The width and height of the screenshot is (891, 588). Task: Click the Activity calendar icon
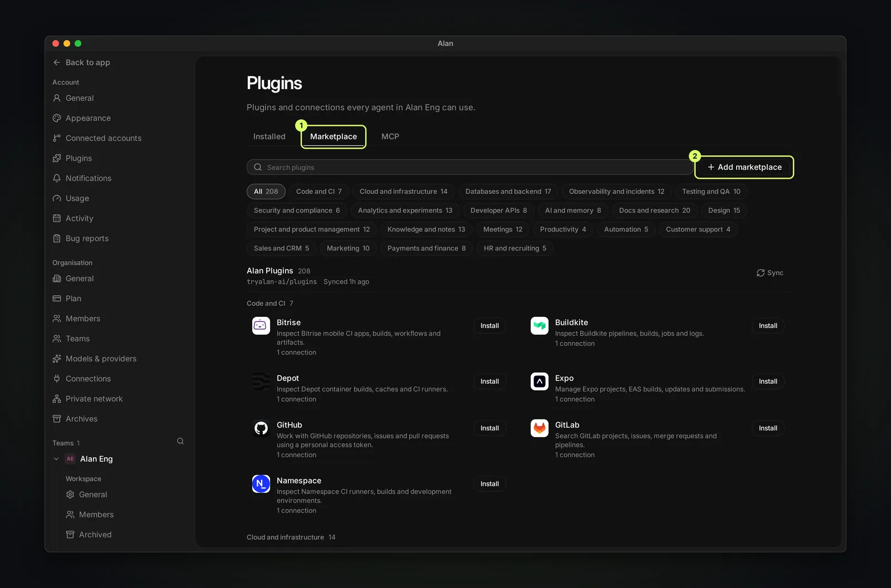[57, 218]
